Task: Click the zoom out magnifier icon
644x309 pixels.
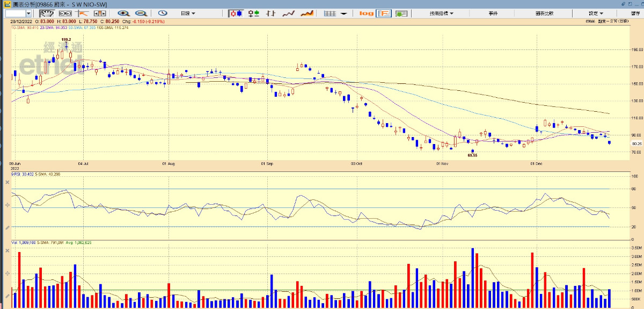Action: click(141, 13)
